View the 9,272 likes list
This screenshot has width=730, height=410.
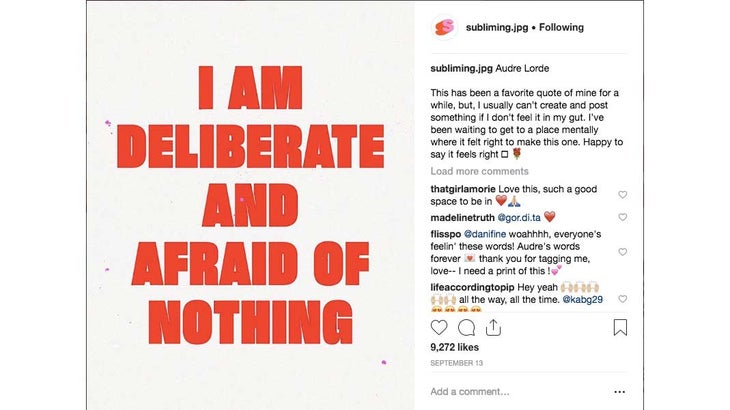pos(454,347)
